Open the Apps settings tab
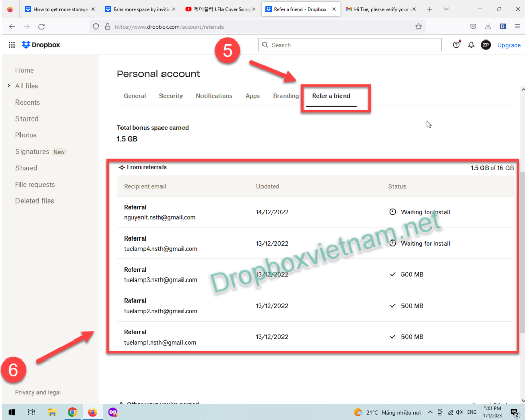Viewport: 525px width, 420px height. coord(252,96)
